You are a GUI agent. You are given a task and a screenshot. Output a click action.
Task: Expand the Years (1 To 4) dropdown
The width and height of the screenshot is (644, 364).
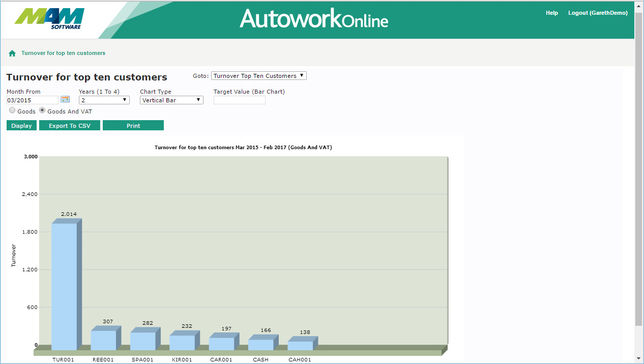pyautogui.click(x=104, y=100)
